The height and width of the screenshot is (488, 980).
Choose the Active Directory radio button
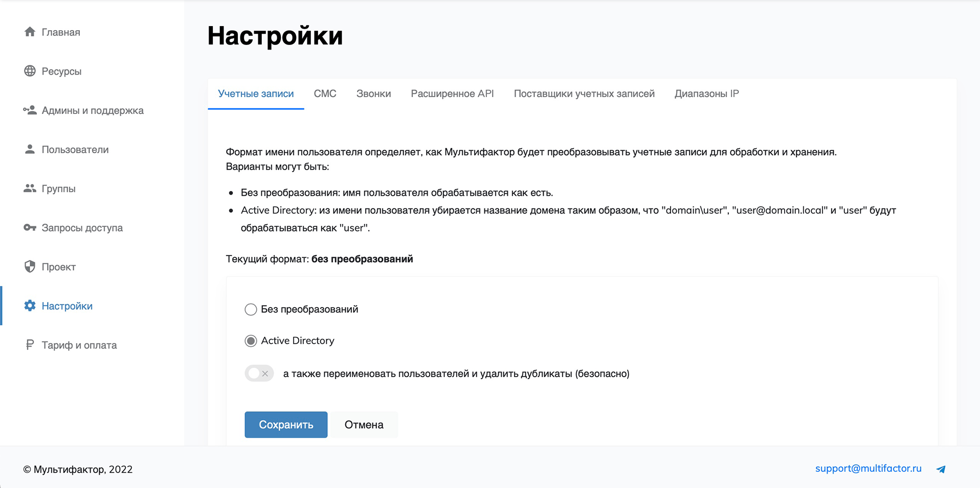[251, 341]
